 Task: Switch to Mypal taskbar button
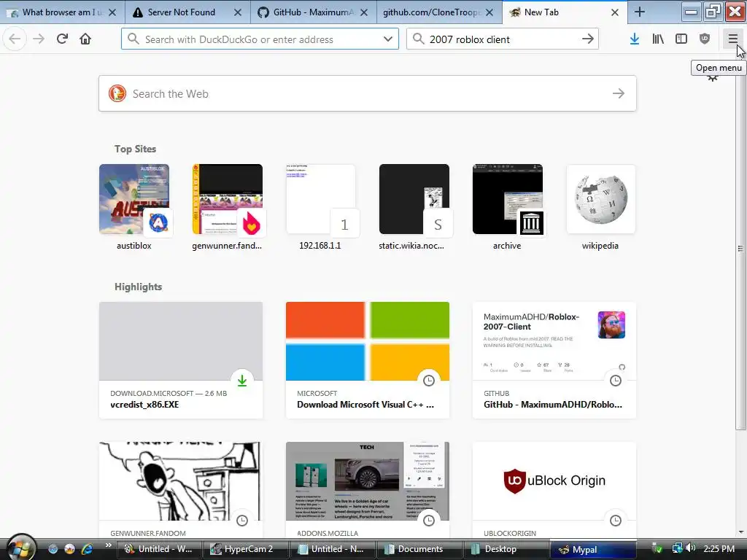coord(592,549)
